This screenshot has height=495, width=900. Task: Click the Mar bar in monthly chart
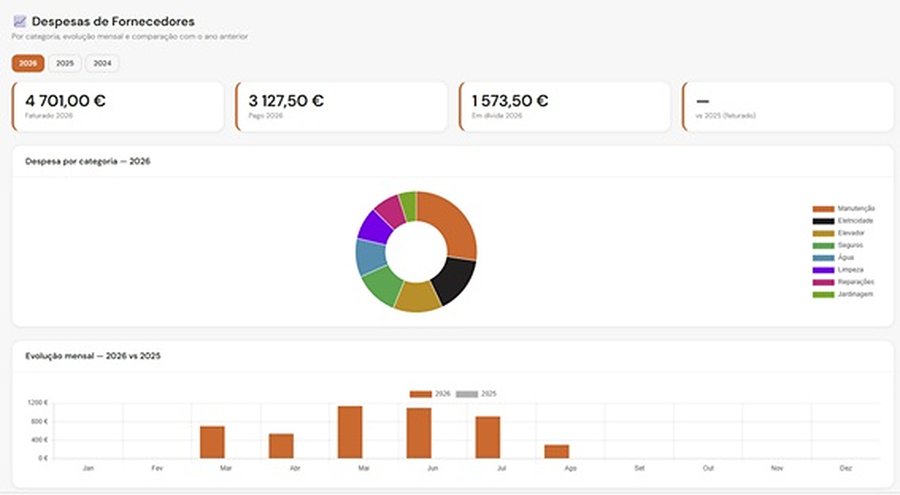212,442
